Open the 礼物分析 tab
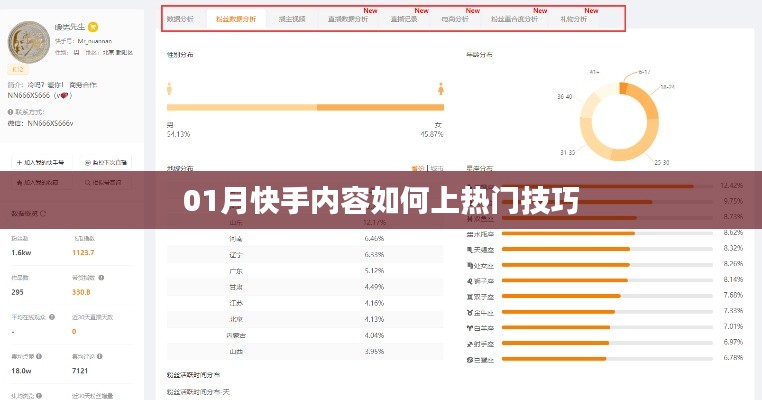762x400 pixels. [573, 19]
